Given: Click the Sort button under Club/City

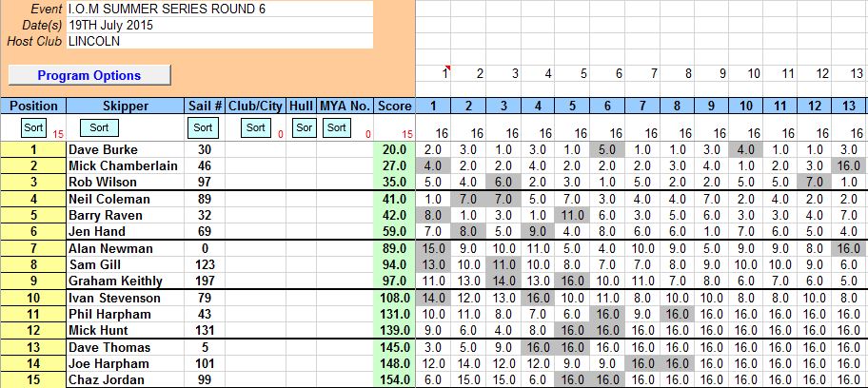Looking at the screenshot, I should pos(255,127).
